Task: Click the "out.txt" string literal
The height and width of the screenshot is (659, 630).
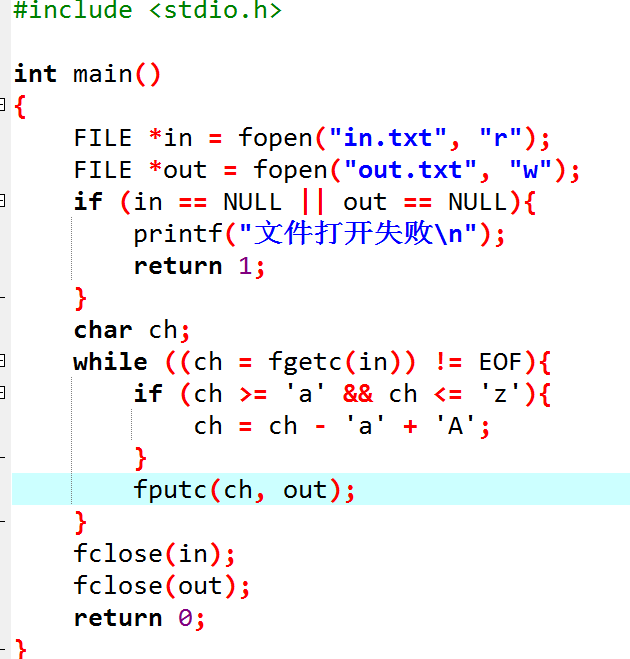Action: [x=410, y=169]
